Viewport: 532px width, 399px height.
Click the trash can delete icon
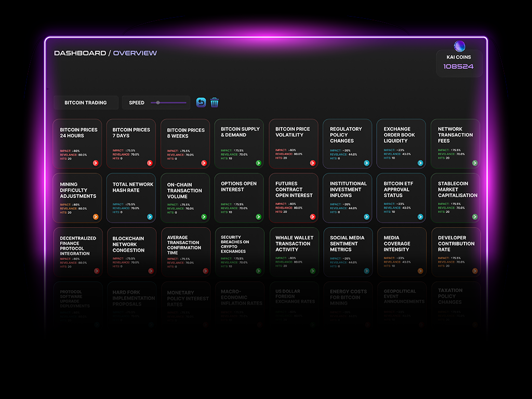click(215, 102)
